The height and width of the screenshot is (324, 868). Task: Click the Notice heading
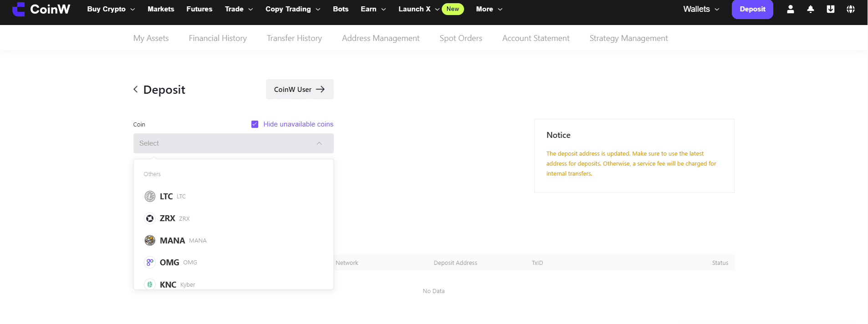click(x=558, y=135)
